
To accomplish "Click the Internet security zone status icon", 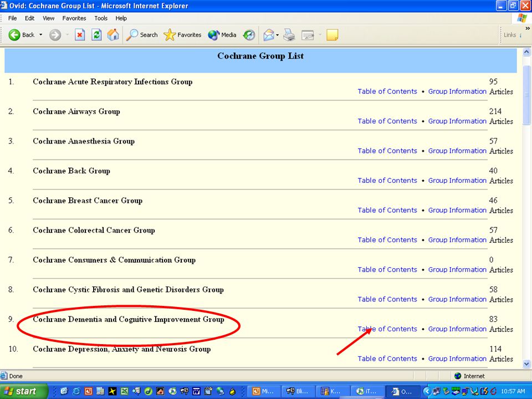I will 458,376.
